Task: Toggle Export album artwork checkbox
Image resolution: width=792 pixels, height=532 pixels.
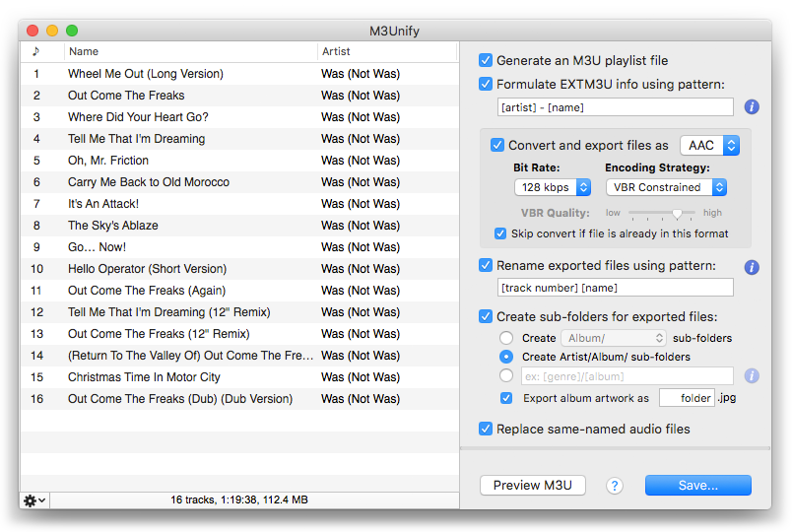Action: pos(506,398)
